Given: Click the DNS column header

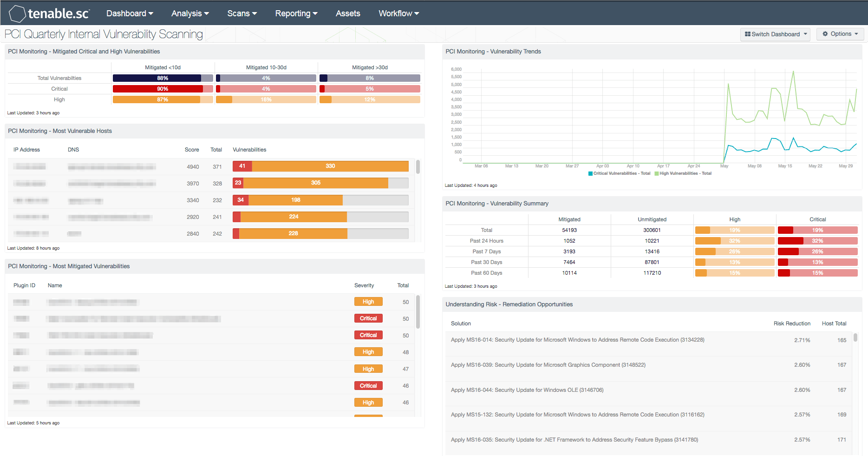Looking at the screenshot, I should [x=73, y=150].
